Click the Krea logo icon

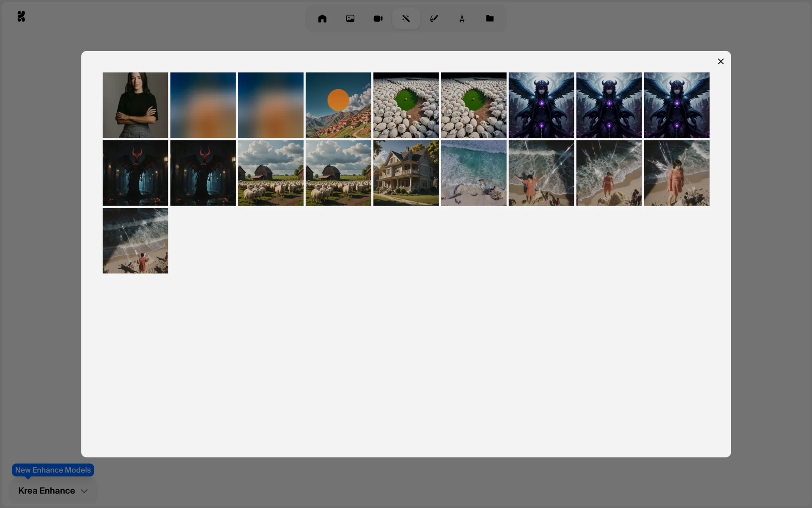tap(21, 17)
